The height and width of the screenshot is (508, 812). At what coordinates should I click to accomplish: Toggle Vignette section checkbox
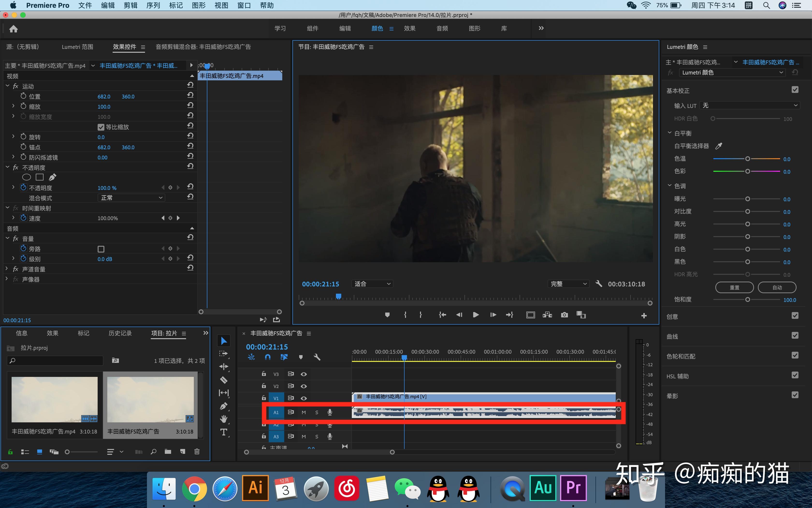point(795,395)
